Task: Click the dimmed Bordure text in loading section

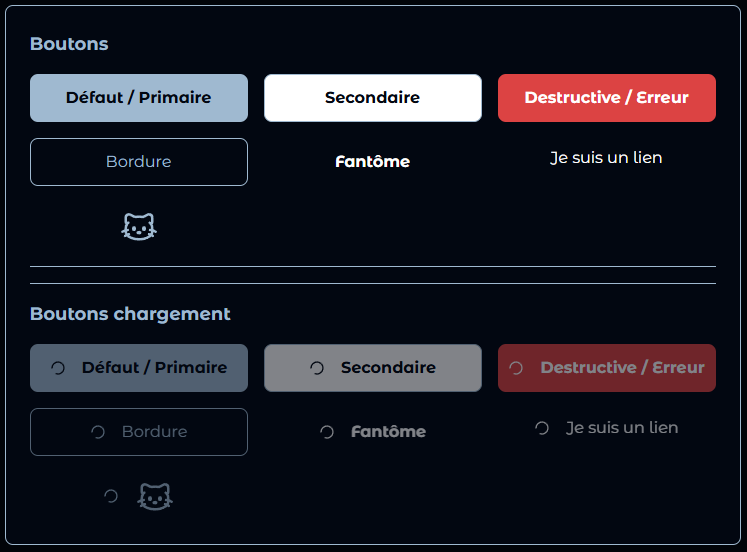Action: click(x=154, y=432)
